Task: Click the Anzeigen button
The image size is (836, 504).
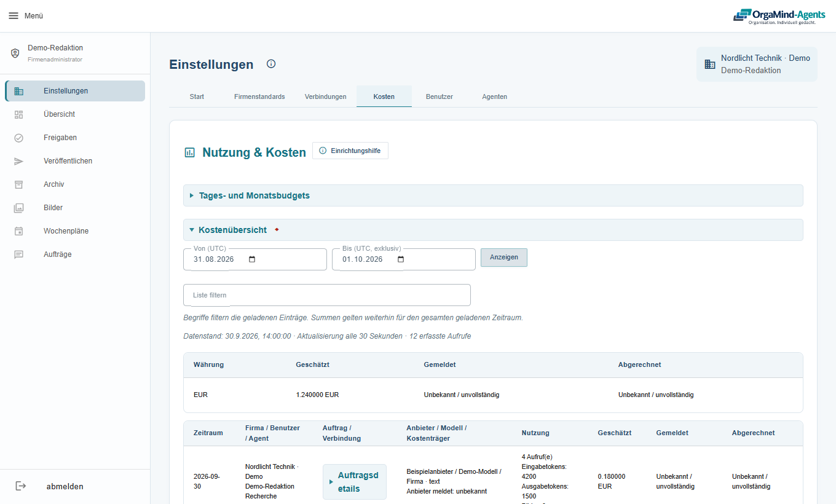Action: coord(504,258)
